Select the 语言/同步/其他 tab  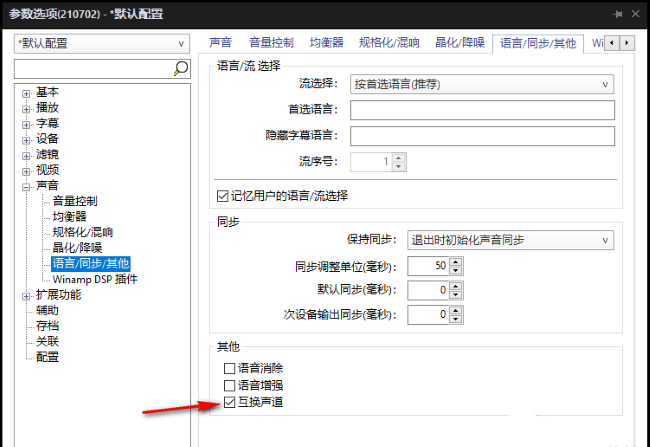538,43
